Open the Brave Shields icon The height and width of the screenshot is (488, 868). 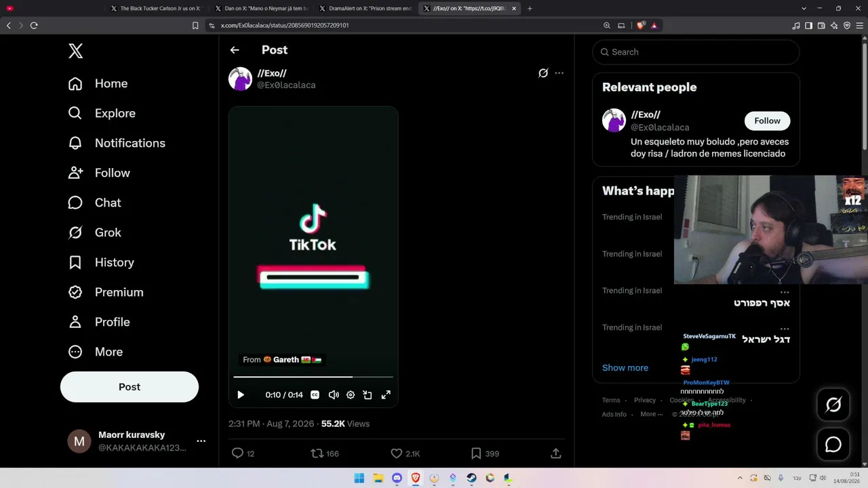click(640, 26)
